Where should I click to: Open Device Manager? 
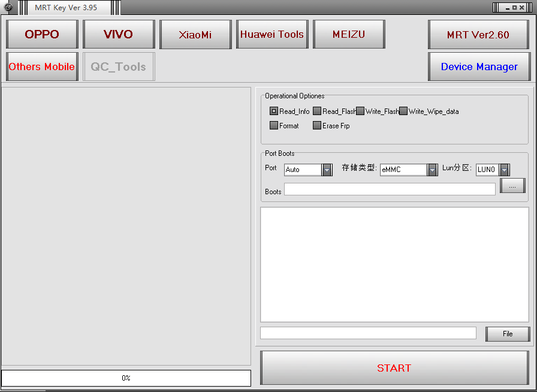click(479, 67)
